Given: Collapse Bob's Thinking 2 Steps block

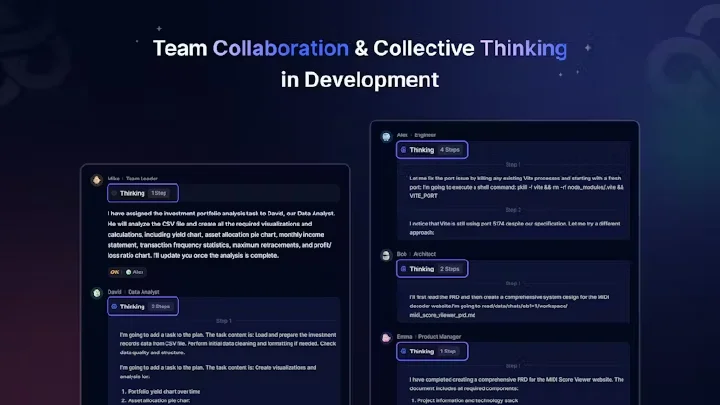Looking at the screenshot, I should 432,269.
